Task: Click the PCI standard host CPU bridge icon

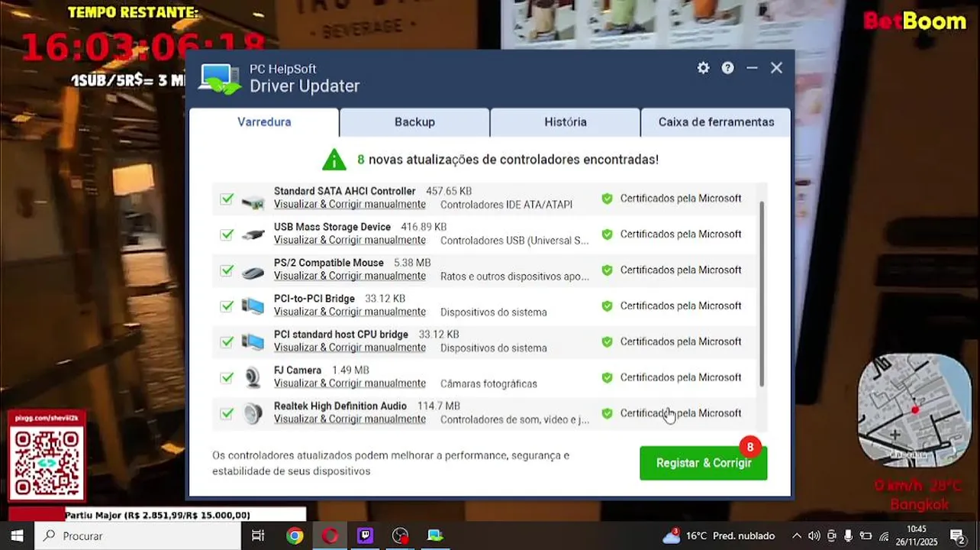Action: 253,342
